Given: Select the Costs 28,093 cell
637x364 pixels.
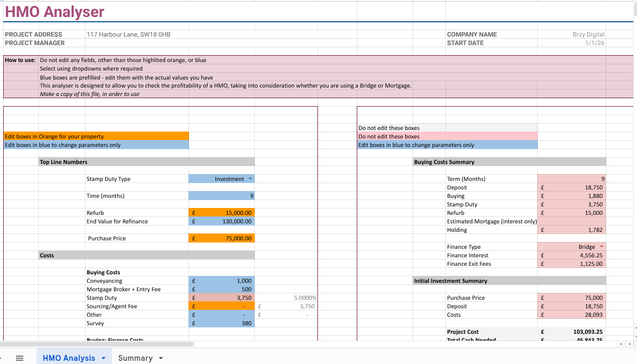Looking at the screenshot, I should 571,315.
